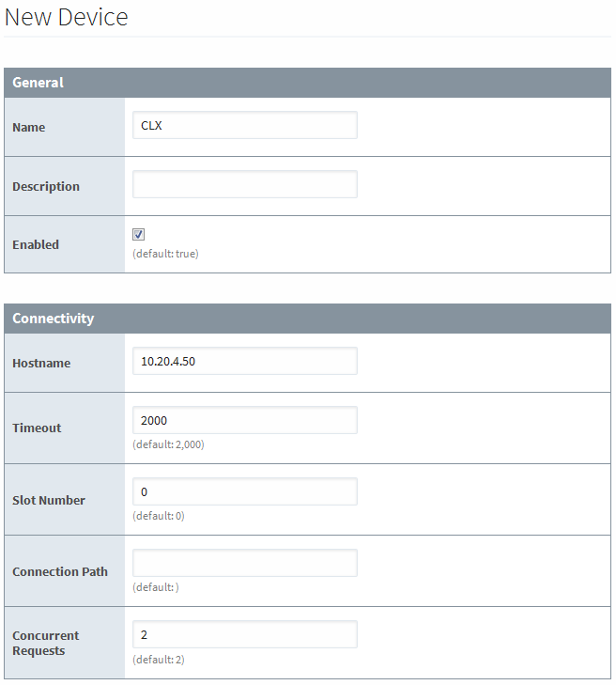Screen dimensions: 616x685
Task: Click the Hostname label
Action: tap(41, 363)
